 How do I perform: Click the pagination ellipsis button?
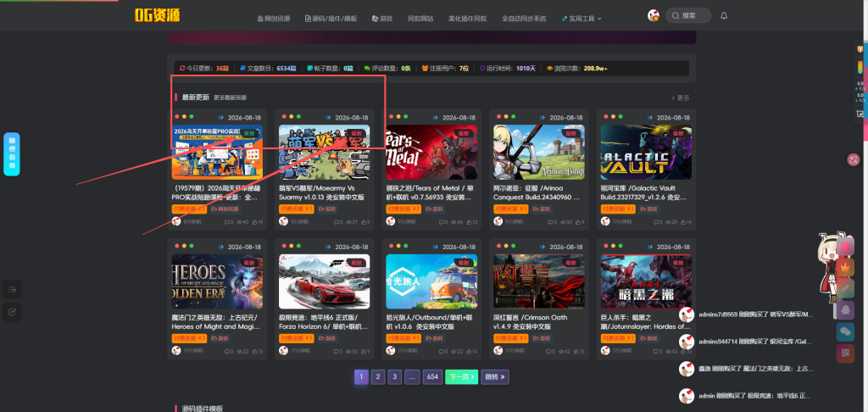pyautogui.click(x=413, y=377)
